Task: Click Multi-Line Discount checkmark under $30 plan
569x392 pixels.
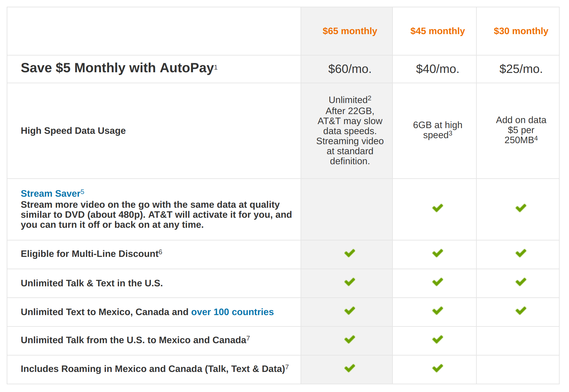Action: pos(521,253)
